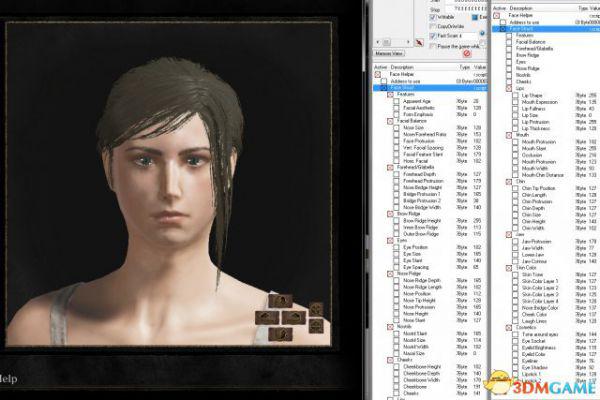Tick the Skin Tone checkbox in right window
Image resolution: width=600 pixels, height=400 pixels.
[x=515, y=274]
